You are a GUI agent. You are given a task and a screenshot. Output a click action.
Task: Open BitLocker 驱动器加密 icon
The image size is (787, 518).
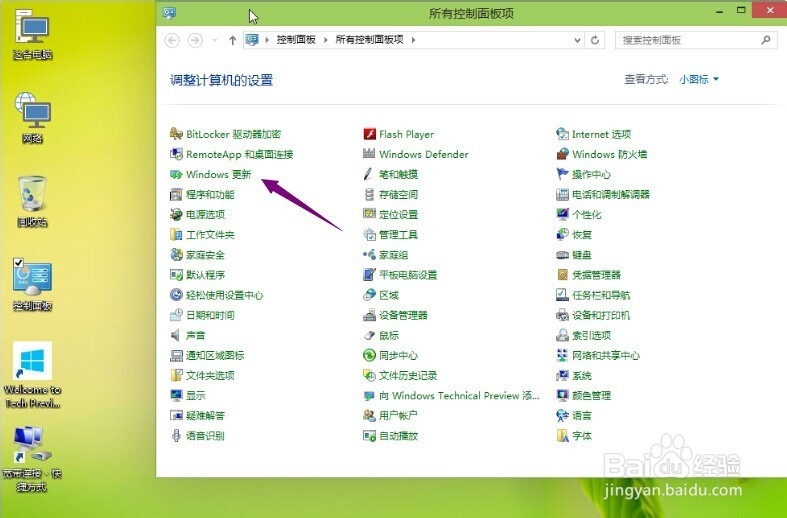176,134
